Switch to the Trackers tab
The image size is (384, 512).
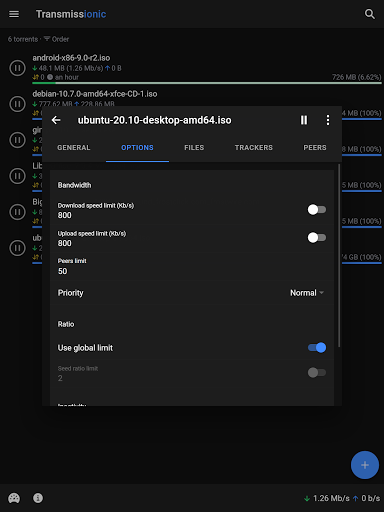click(x=254, y=148)
